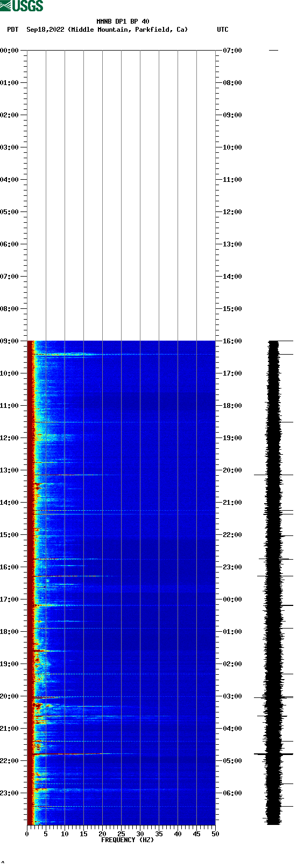Click the 05:00 UTC time label
Image resolution: width=297 pixels, height=868 pixels.
232,761
